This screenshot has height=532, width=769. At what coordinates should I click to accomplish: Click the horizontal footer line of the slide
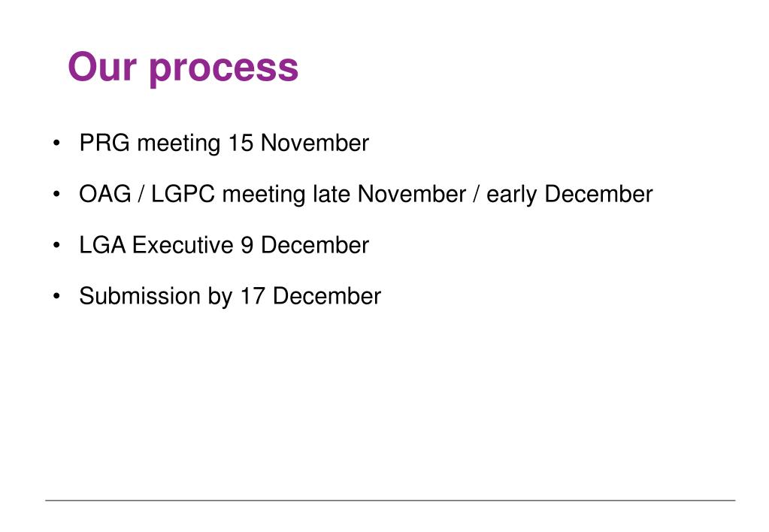pos(390,500)
